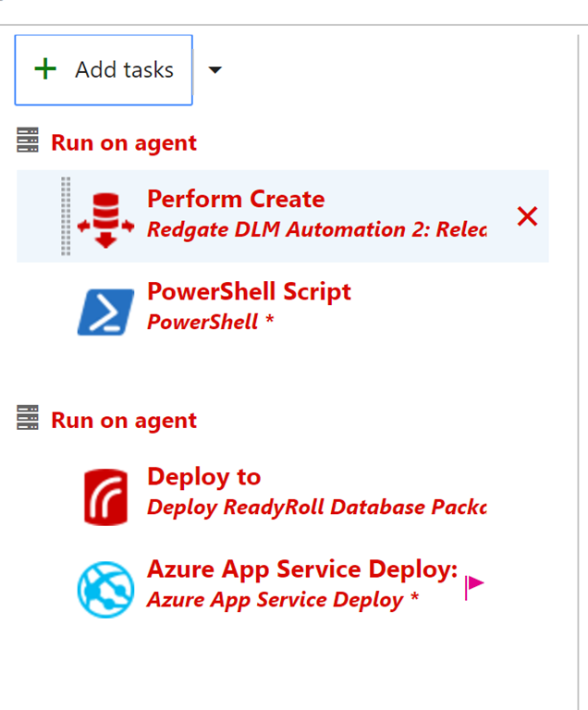
Task: Remove Perform Create task with red X
Action: (x=527, y=216)
